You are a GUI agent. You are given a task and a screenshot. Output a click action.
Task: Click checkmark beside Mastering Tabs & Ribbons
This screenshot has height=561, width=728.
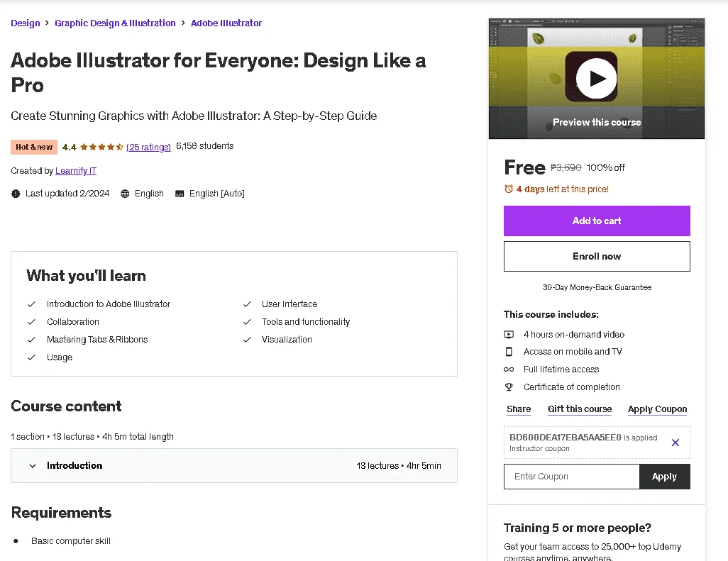click(x=31, y=340)
